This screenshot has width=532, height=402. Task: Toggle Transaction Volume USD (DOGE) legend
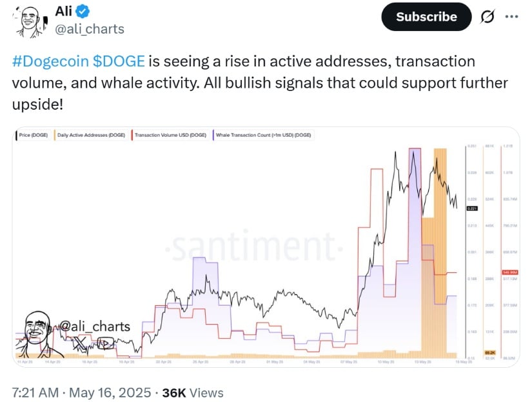tap(170, 136)
